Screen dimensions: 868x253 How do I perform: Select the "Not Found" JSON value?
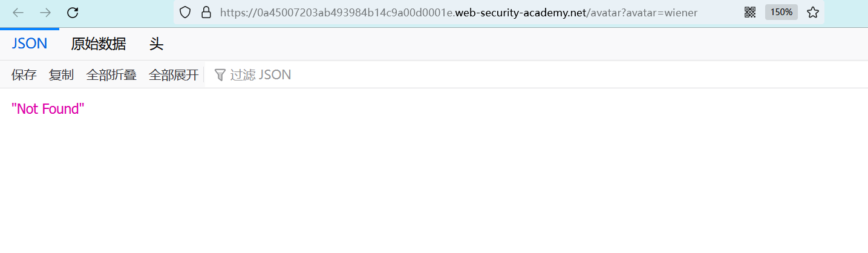tap(48, 109)
